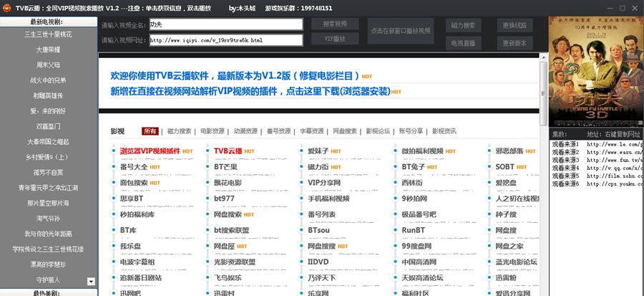Click the dropdown arrow beside 守护丽人
The width and height of the screenshot is (644, 296).
[91, 282]
